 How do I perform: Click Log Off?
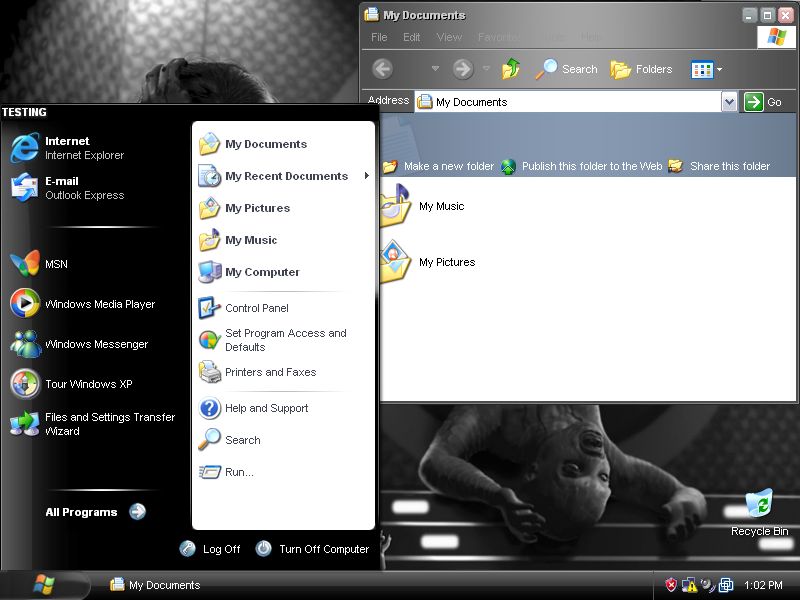pos(210,549)
